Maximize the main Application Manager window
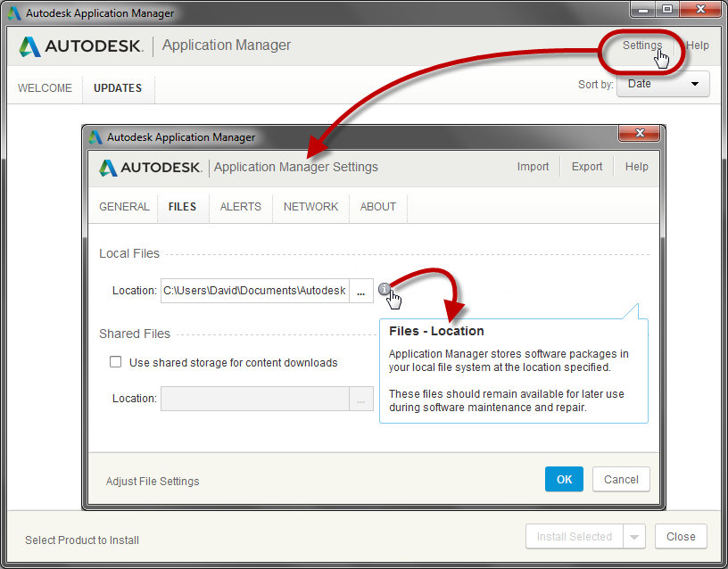 [x=667, y=10]
